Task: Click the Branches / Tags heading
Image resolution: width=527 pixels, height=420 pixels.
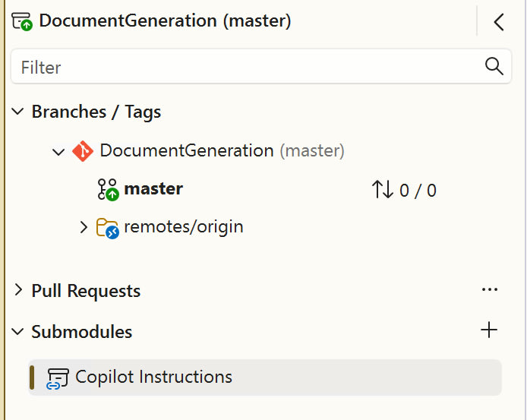Action: [96, 112]
